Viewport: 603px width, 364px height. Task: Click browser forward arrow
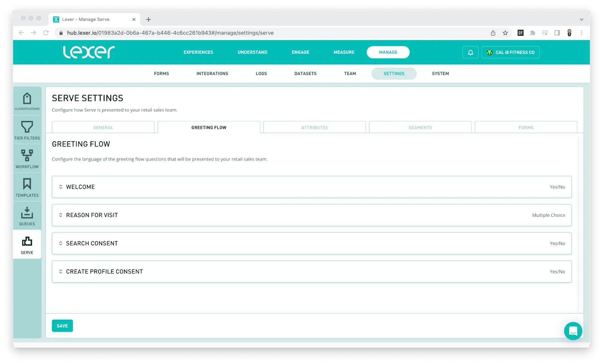point(34,33)
